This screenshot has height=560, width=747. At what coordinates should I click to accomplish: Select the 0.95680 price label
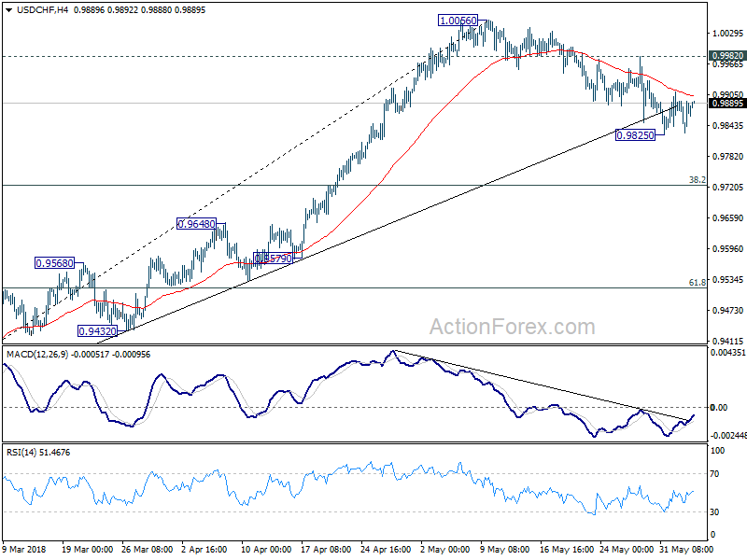point(55,263)
